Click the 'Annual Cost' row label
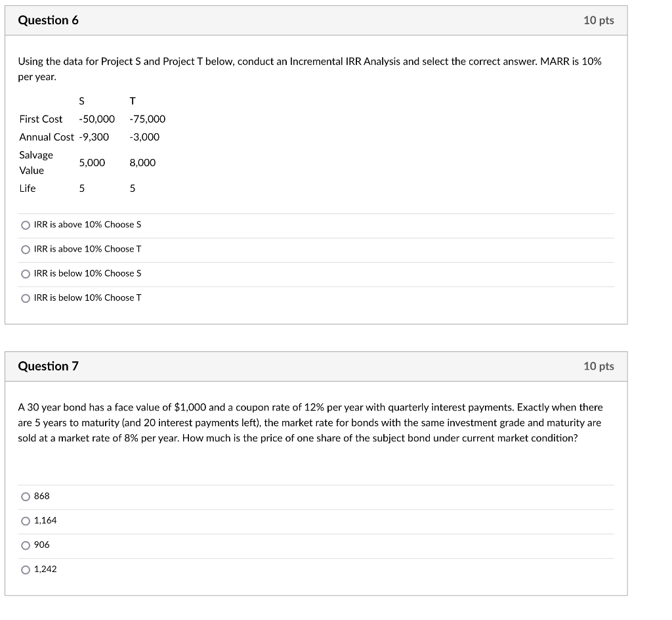672x620 pixels. pyautogui.click(x=47, y=137)
